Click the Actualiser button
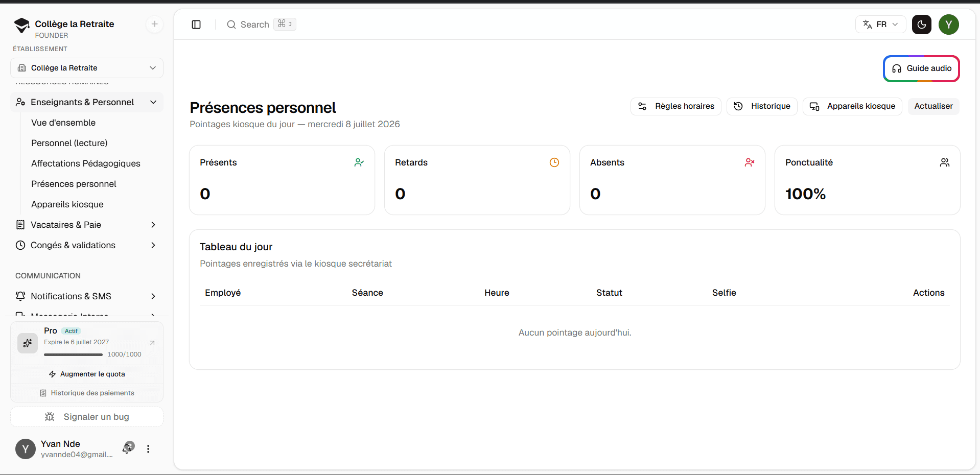 [934, 106]
